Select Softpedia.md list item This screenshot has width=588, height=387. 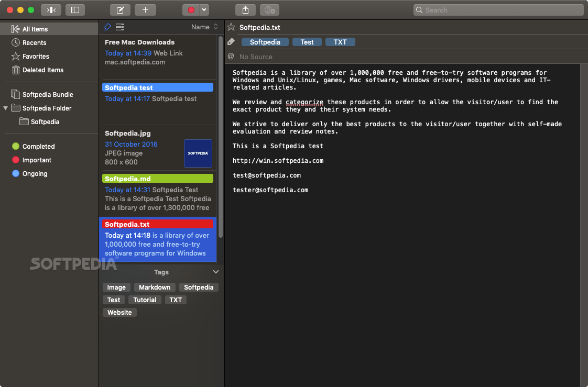tap(158, 193)
